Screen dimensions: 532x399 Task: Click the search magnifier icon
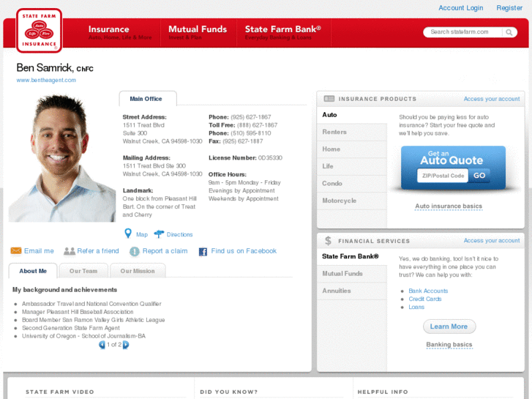coord(509,32)
